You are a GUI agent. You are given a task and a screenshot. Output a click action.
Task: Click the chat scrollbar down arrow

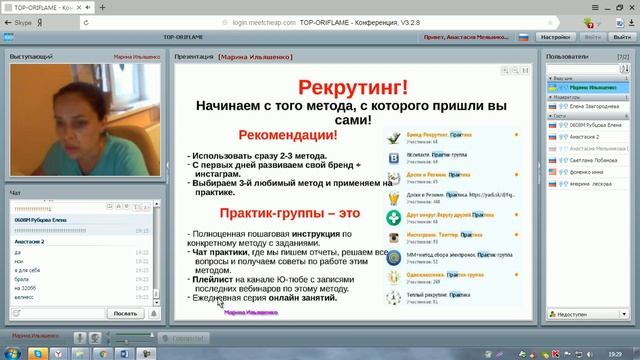click(156, 302)
